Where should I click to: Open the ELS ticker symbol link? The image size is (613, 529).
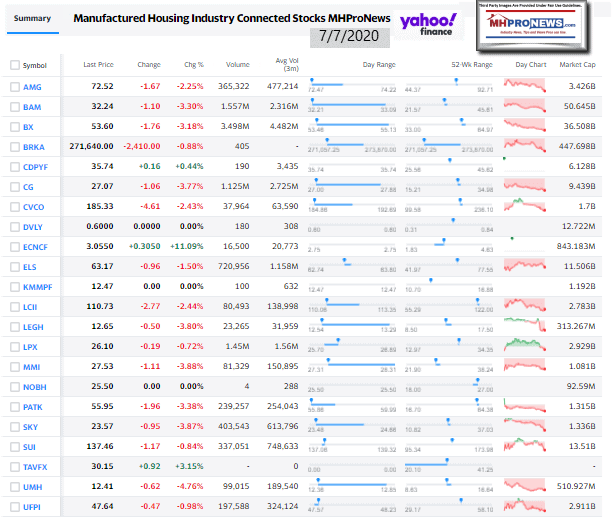pyautogui.click(x=31, y=266)
